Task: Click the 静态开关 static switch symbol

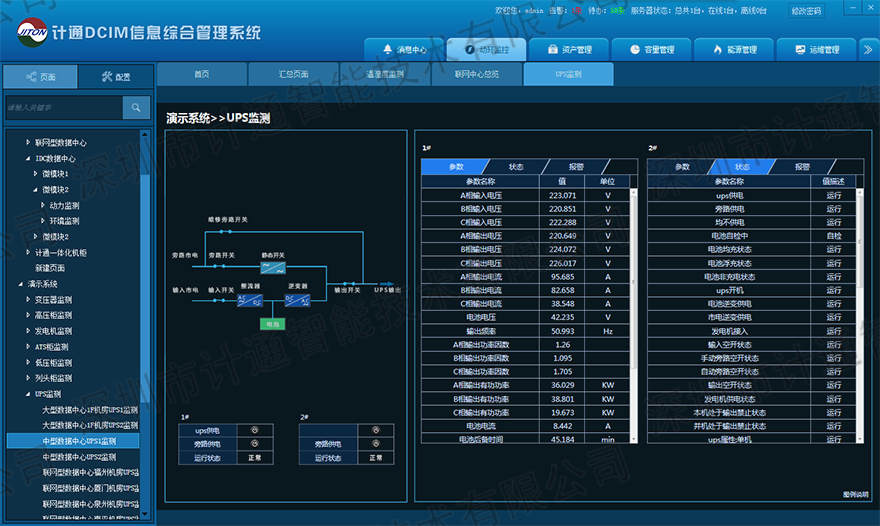Action: click(x=273, y=267)
